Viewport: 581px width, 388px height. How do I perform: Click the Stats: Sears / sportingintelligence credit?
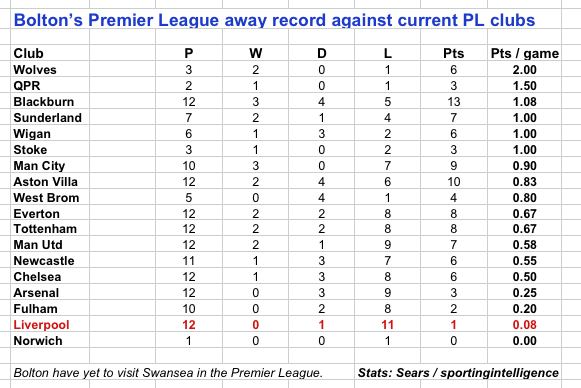[458, 373]
